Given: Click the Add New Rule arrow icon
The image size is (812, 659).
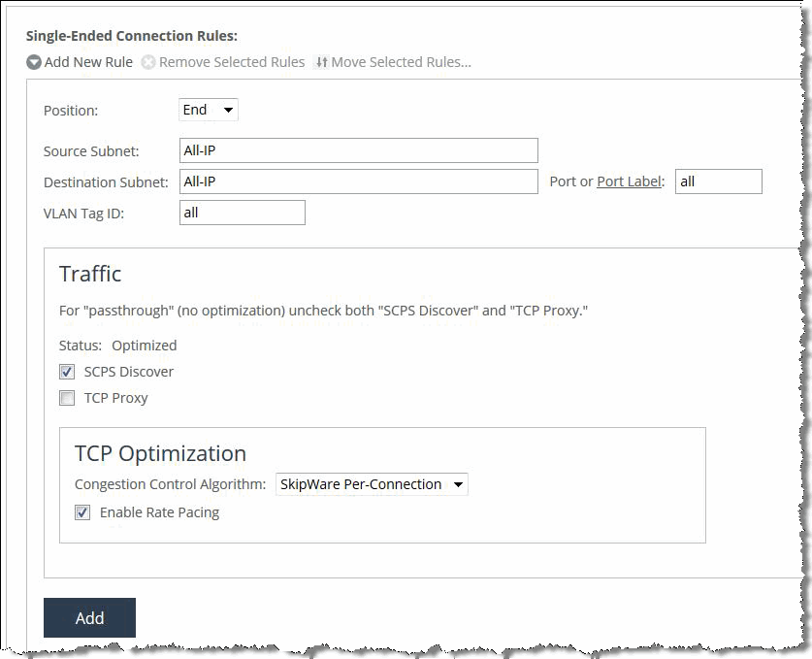Looking at the screenshot, I should click(x=34, y=62).
